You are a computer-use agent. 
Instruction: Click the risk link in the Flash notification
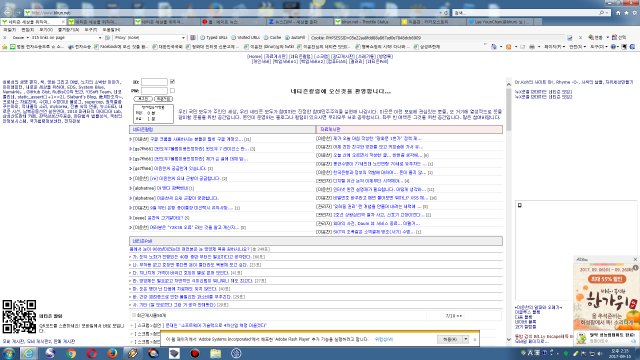[384, 339]
